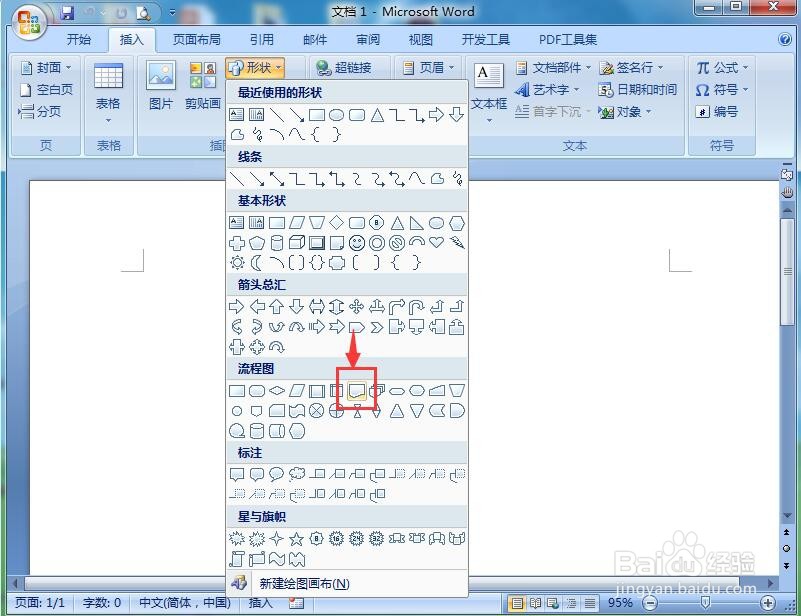This screenshot has width=801, height=616.
Task: Select the oval callout shape
Action: click(276, 475)
